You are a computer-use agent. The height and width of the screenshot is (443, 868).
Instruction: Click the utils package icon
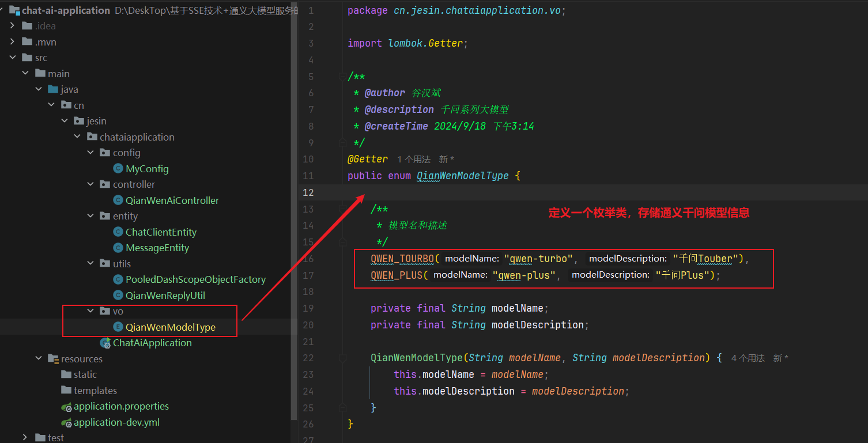click(105, 264)
